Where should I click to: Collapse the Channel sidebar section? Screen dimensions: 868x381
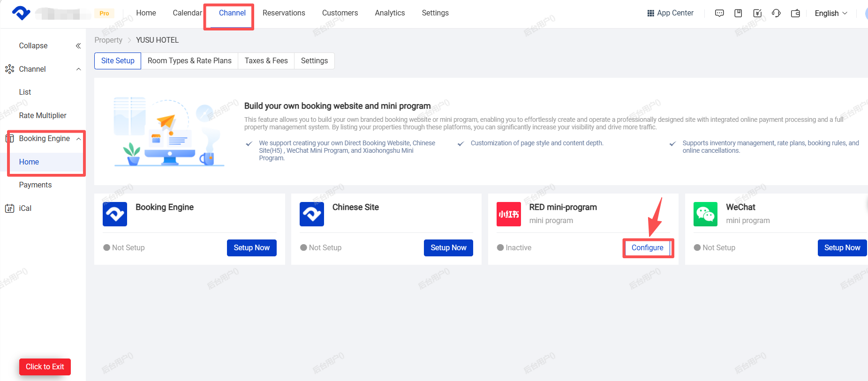click(78, 69)
